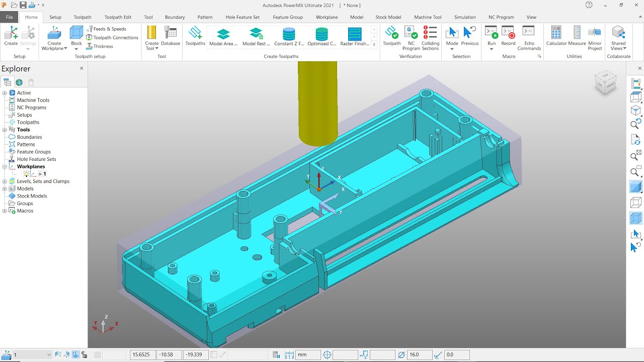Select the Optimised Constant Z strategy

point(321,36)
